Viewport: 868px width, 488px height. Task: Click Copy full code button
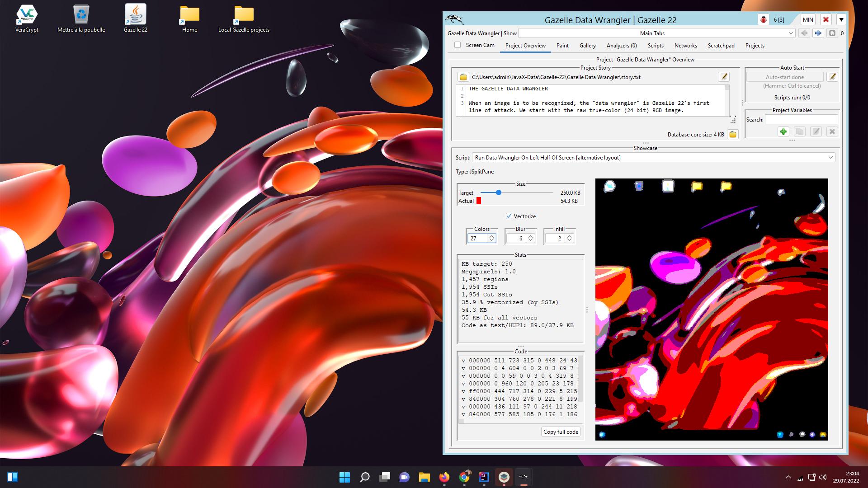click(x=561, y=432)
